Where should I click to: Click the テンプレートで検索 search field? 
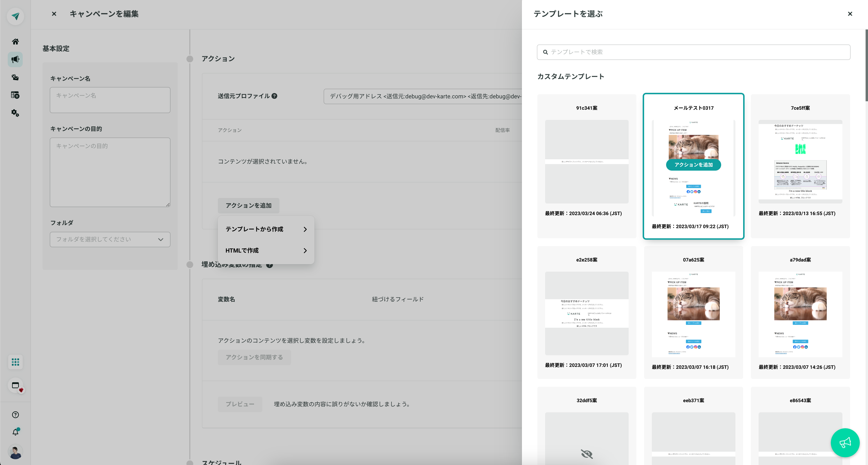[x=693, y=52]
